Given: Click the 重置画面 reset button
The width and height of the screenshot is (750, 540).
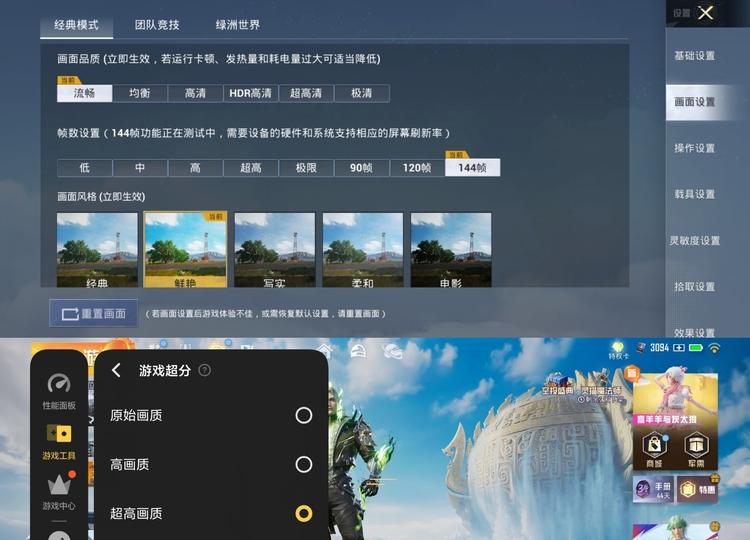Looking at the screenshot, I should coord(94,313).
